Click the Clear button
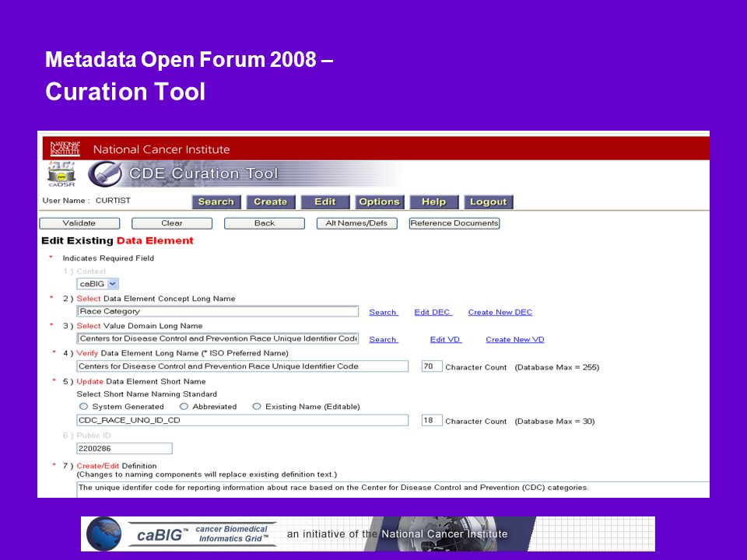This screenshot has width=747, height=560. tap(171, 223)
